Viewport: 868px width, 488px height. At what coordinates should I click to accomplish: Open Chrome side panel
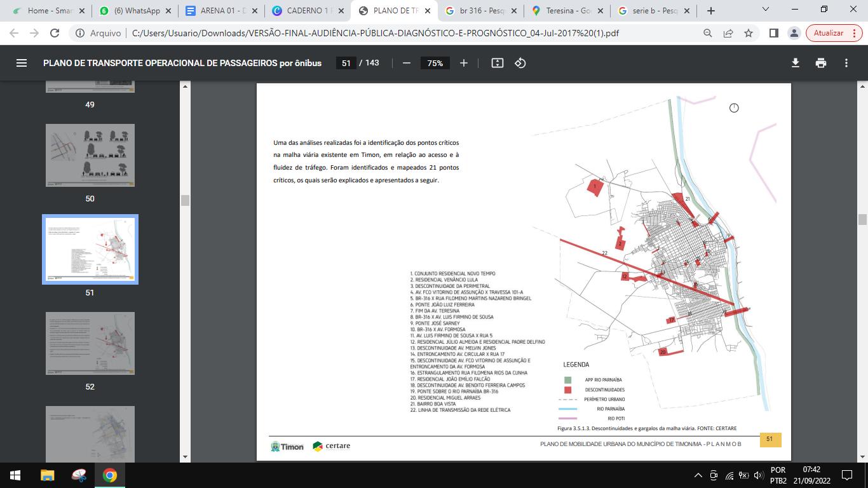coord(773,33)
